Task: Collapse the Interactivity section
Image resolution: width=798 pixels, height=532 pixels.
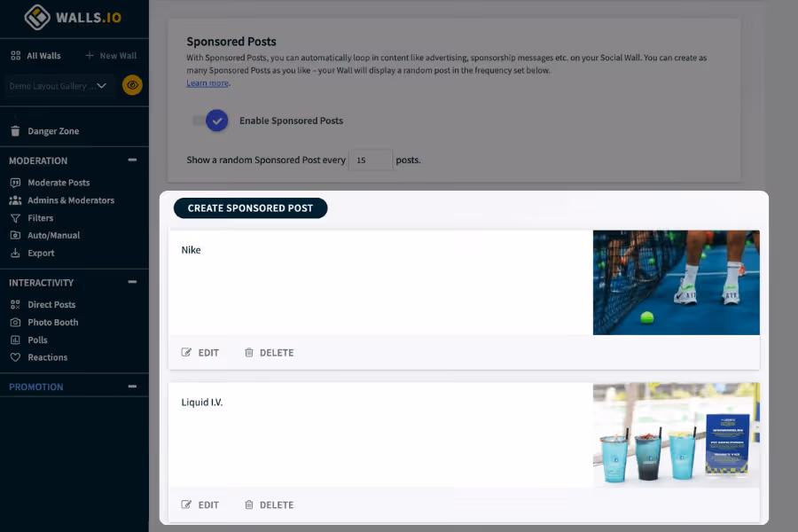Action: [132, 282]
